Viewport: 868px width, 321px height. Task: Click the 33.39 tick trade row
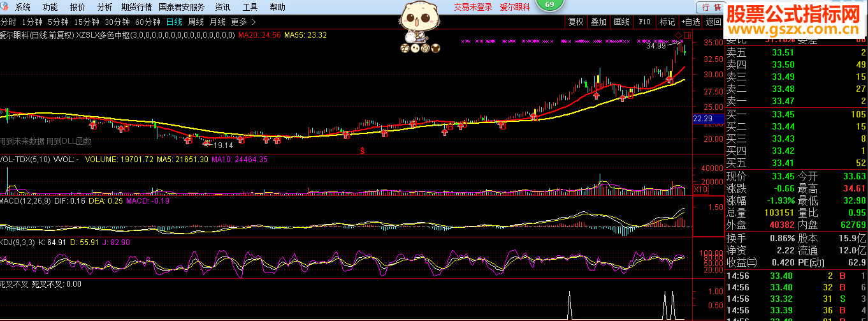797,311
